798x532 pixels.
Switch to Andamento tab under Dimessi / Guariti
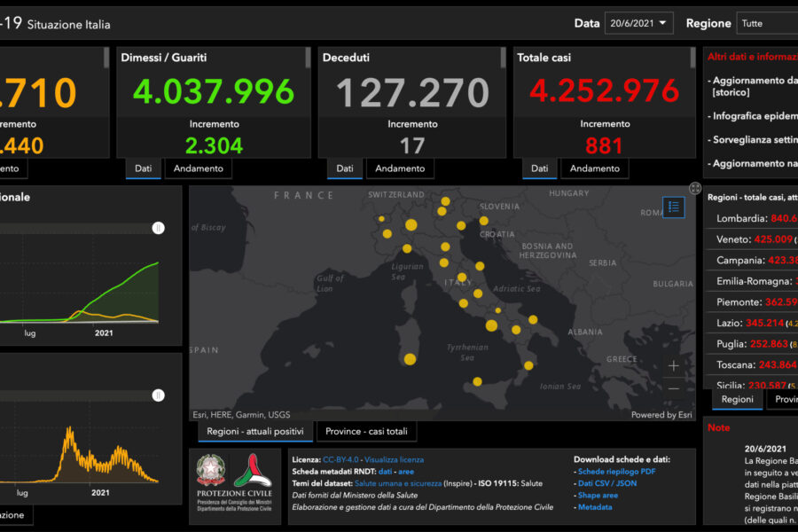pos(198,168)
